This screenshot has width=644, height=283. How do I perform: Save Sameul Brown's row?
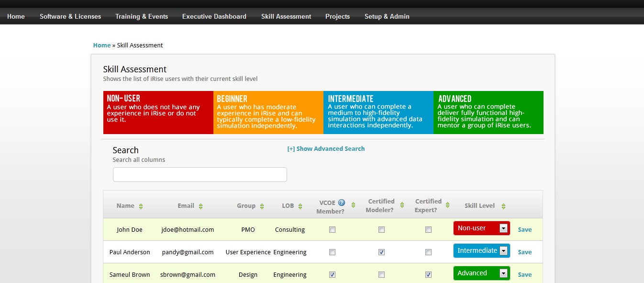tap(525, 275)
